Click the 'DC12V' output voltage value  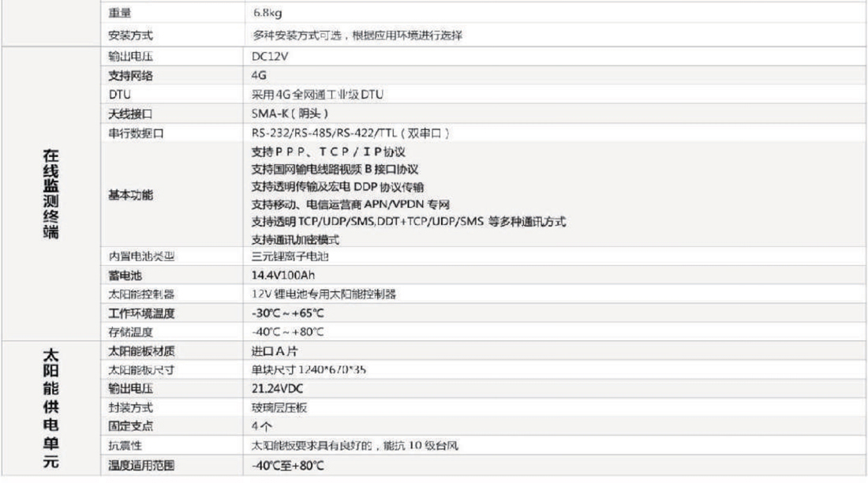click(x=270, y=57)
